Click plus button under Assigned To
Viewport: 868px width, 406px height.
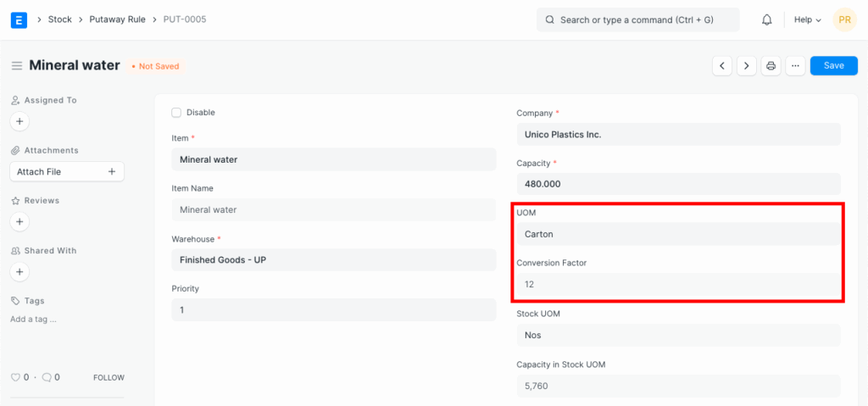coord(19,121)
